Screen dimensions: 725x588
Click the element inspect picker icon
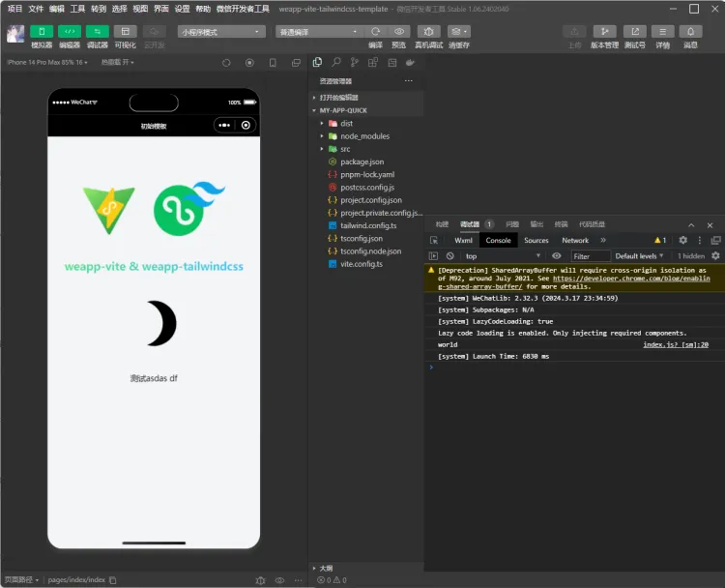coord(434,240)
